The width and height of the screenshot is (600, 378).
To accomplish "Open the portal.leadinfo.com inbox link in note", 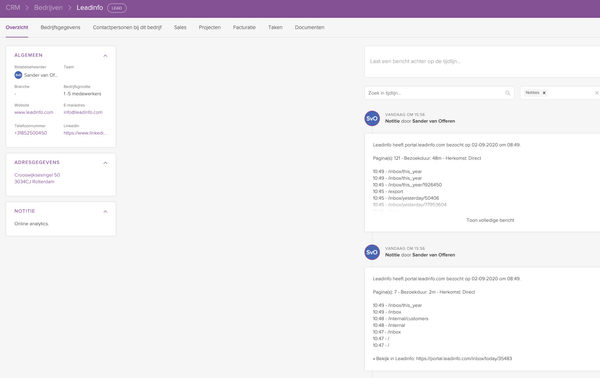I will click(x=464, y=359).
